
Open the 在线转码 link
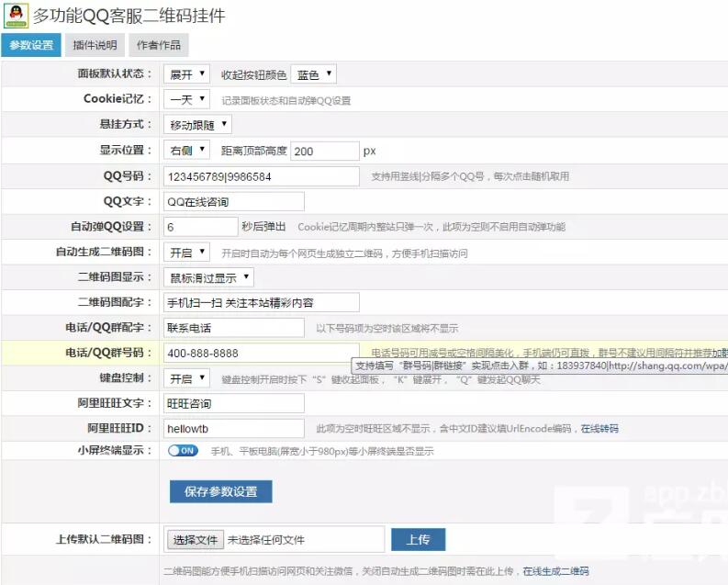599,428
